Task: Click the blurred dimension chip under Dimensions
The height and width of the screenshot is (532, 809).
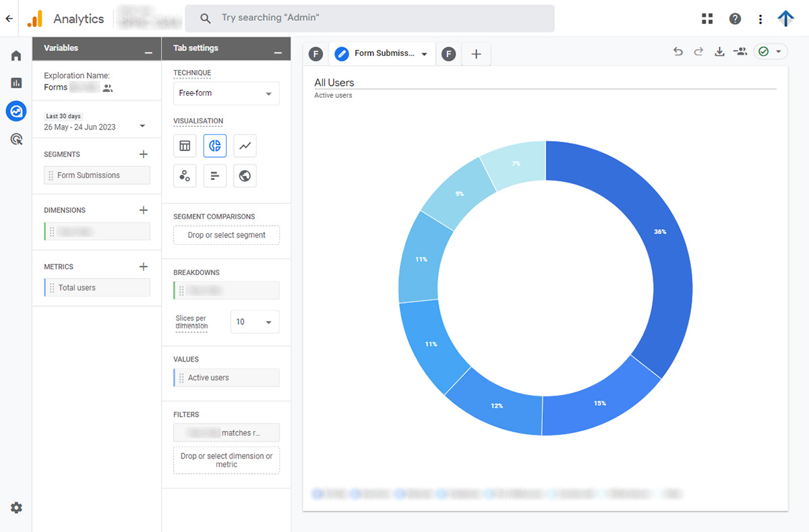Action: pyautogui.click(x=97, y=231)
